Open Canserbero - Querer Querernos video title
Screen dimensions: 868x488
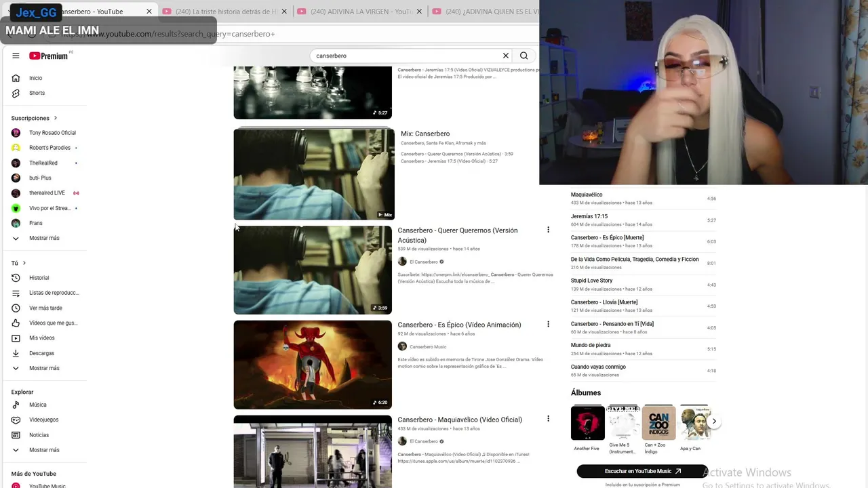pos(458,235)
